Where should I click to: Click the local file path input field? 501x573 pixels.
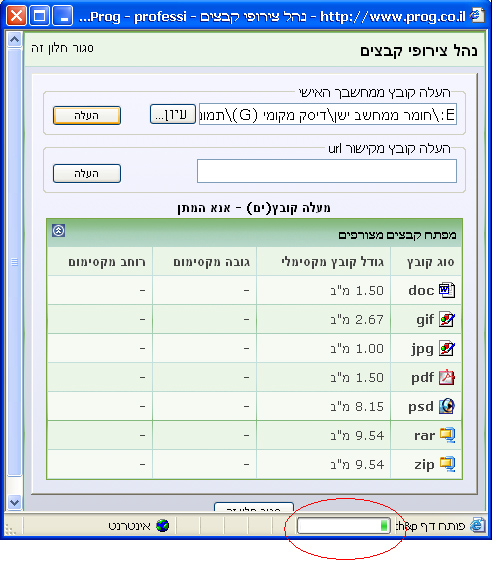[x=328, y=114]
